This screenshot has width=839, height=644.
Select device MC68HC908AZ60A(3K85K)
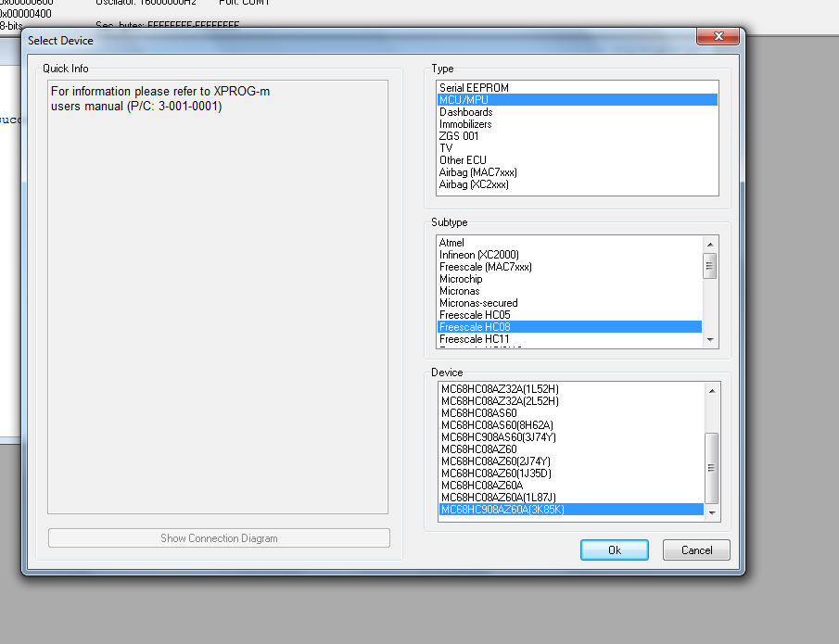coord(571,510)
